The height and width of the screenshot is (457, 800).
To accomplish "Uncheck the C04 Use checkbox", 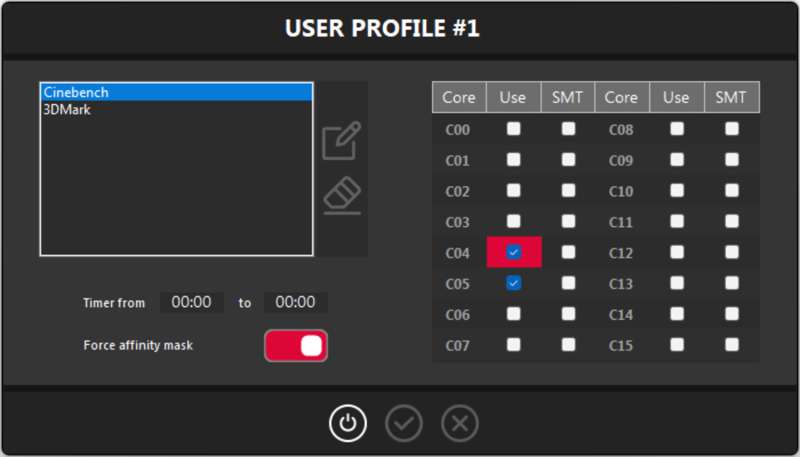I will (513, 253).
